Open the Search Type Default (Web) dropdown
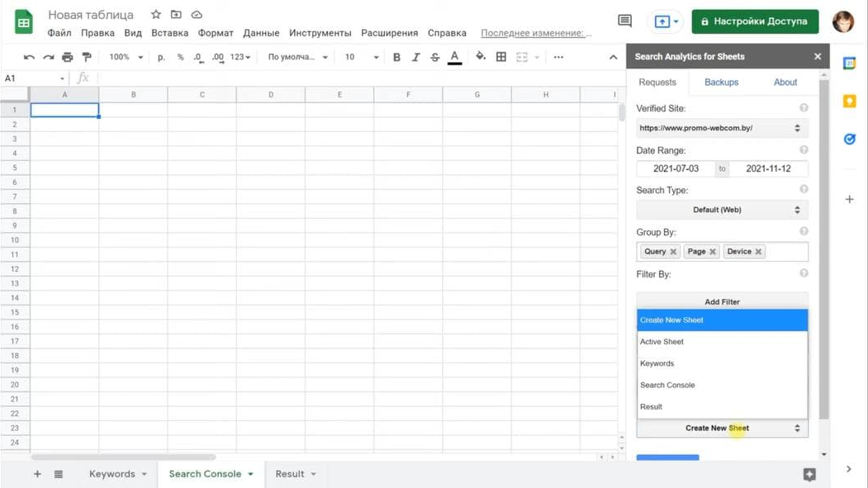 [722, 210]
